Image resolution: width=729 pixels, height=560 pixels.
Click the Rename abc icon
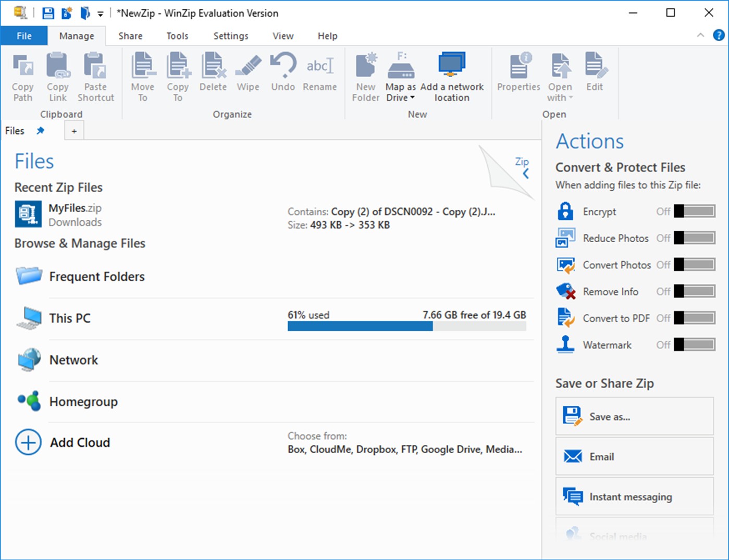click(319, 66)
